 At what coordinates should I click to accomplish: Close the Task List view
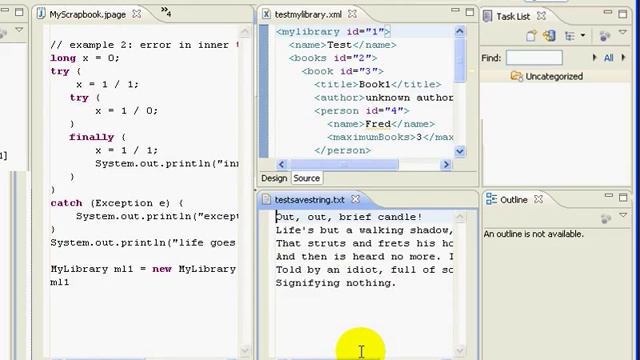point(541,16)
